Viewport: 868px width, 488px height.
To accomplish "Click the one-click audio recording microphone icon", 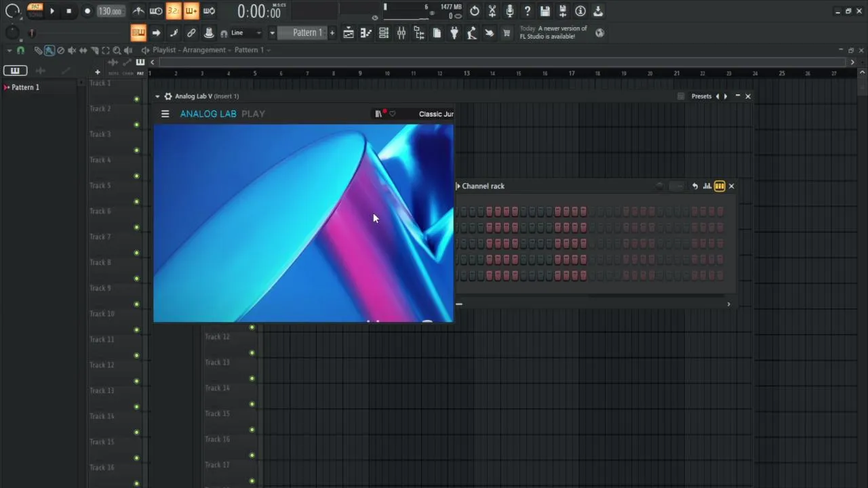I will tap(510, 11).
